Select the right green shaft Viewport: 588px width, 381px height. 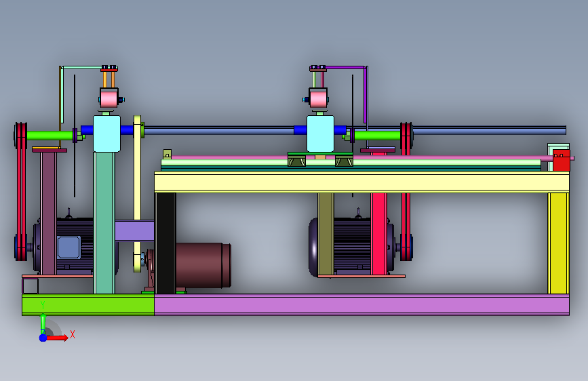[x=377, y=136]
